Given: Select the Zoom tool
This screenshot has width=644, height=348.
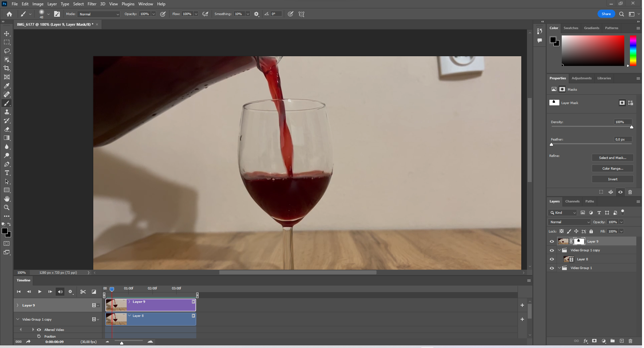Looking at the screenshot, I should click(7, 207).
